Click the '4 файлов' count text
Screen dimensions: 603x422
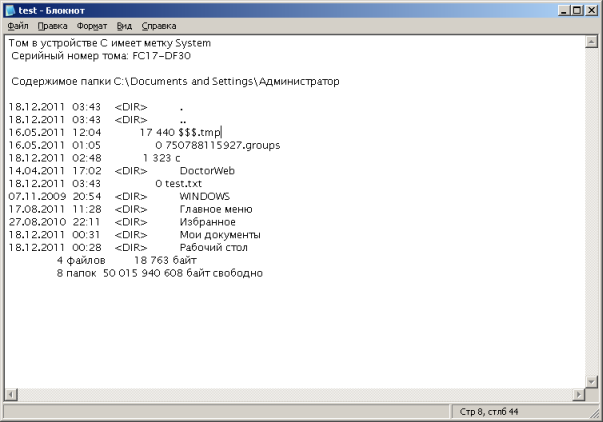[81, 260]
